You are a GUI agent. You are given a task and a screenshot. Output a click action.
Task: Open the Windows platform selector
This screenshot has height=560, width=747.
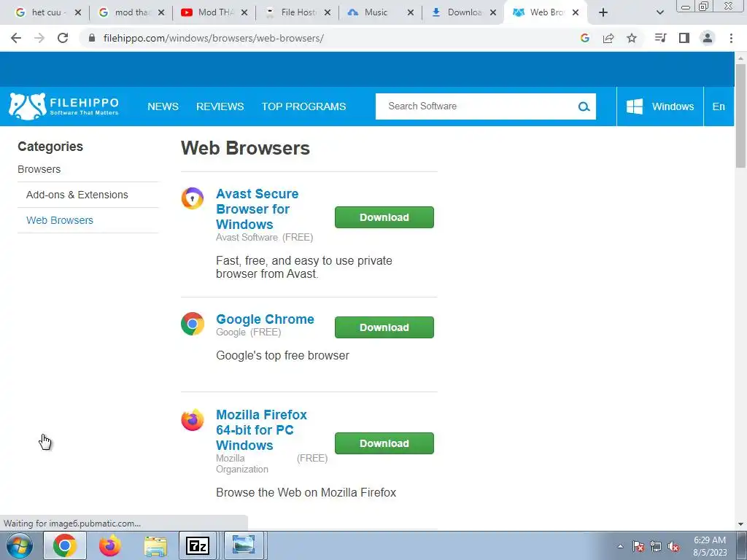(x=659, y=106)
